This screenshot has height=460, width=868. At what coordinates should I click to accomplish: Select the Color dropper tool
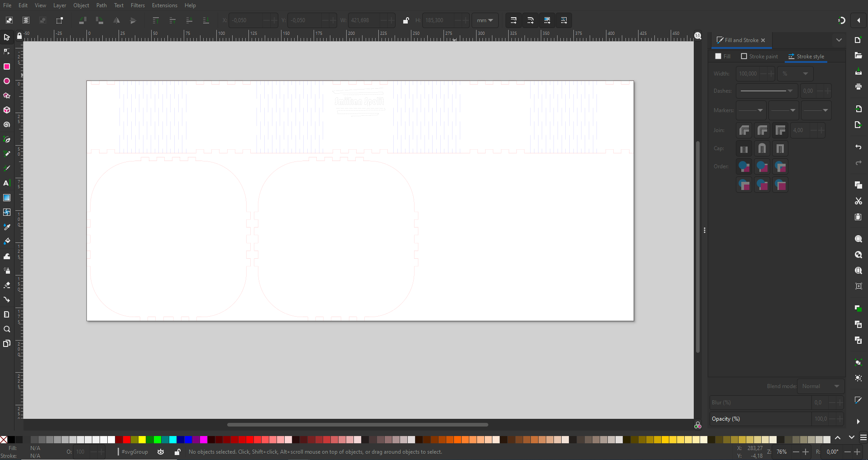pos(7,227)
